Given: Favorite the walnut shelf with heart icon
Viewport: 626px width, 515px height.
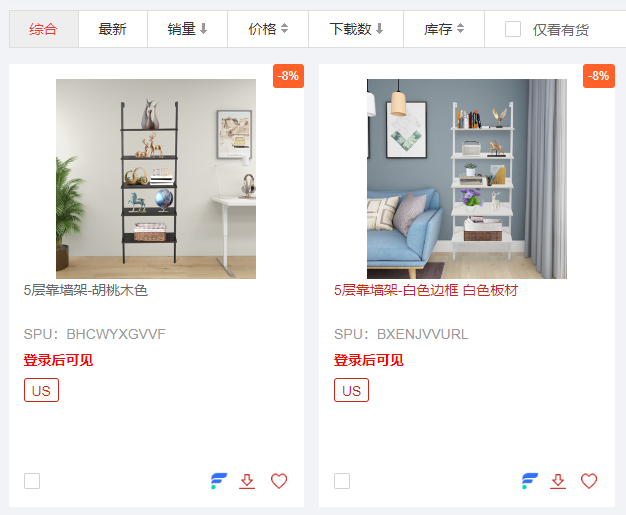Looking at the screenshot, I should pyautogui.click(x=279, y=481).
